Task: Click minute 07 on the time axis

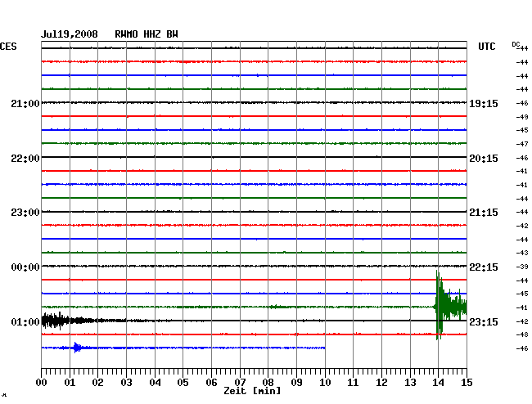Action: [240, 383]
